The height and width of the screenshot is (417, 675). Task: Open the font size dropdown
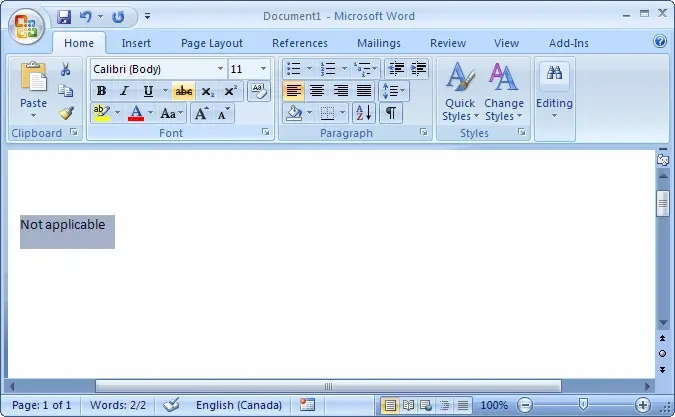(x=264, y=69)
